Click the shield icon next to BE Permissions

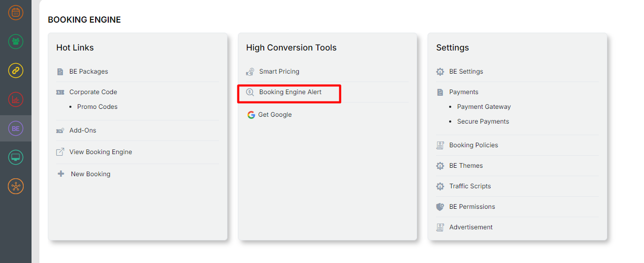pyautogui.click(x=440, y=207)
